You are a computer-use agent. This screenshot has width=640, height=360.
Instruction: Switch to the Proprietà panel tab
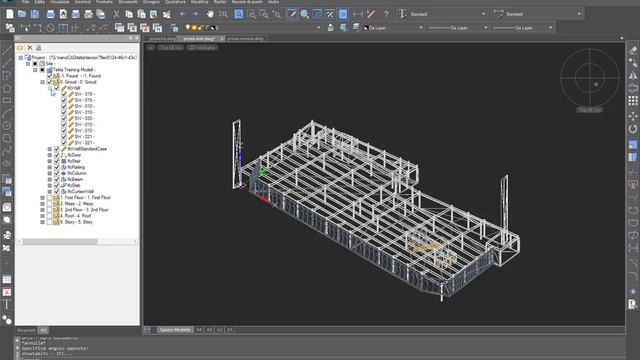click(26, 330)
